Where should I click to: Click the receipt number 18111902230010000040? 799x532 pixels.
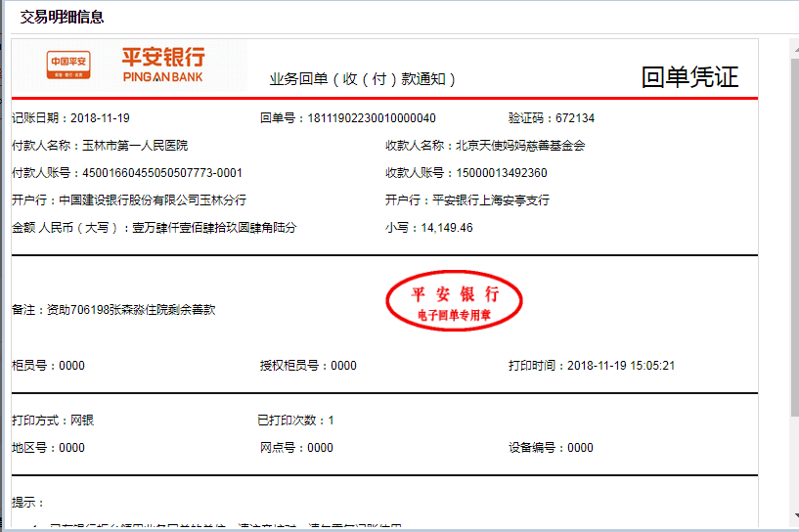tap(372, 118)
